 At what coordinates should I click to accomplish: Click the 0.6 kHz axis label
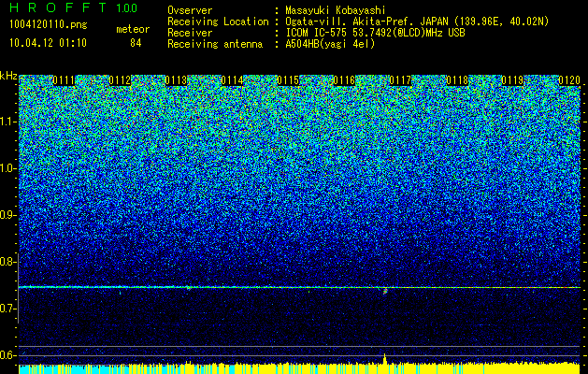[x=7, y=355]
